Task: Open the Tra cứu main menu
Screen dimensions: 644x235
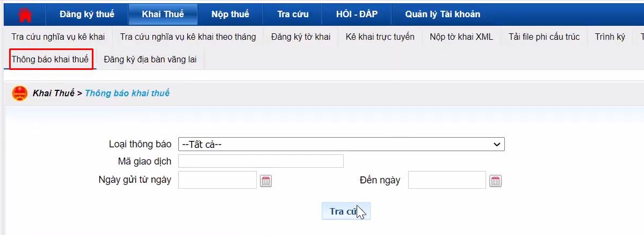Action: coord(293,15)
